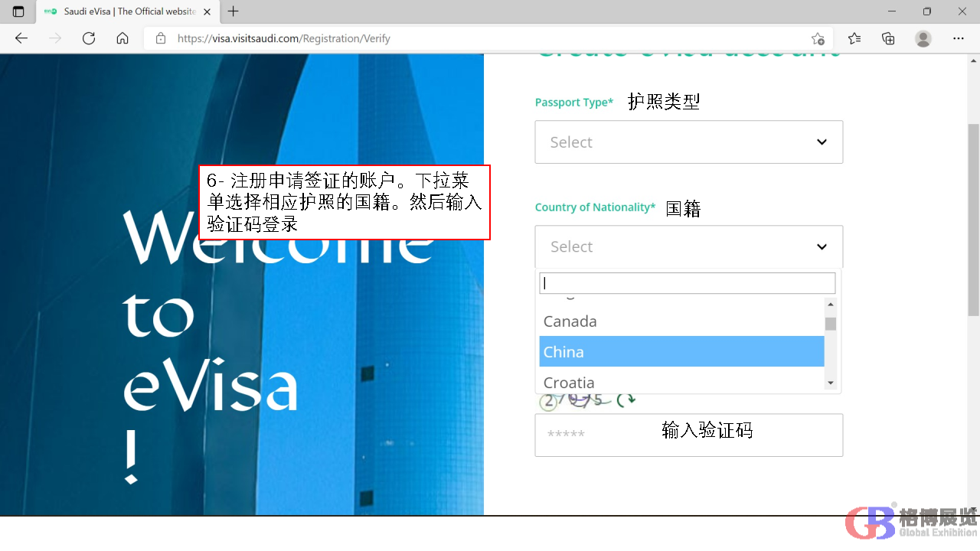
Task: Open a new browser tab
Action: coord(234,11)
